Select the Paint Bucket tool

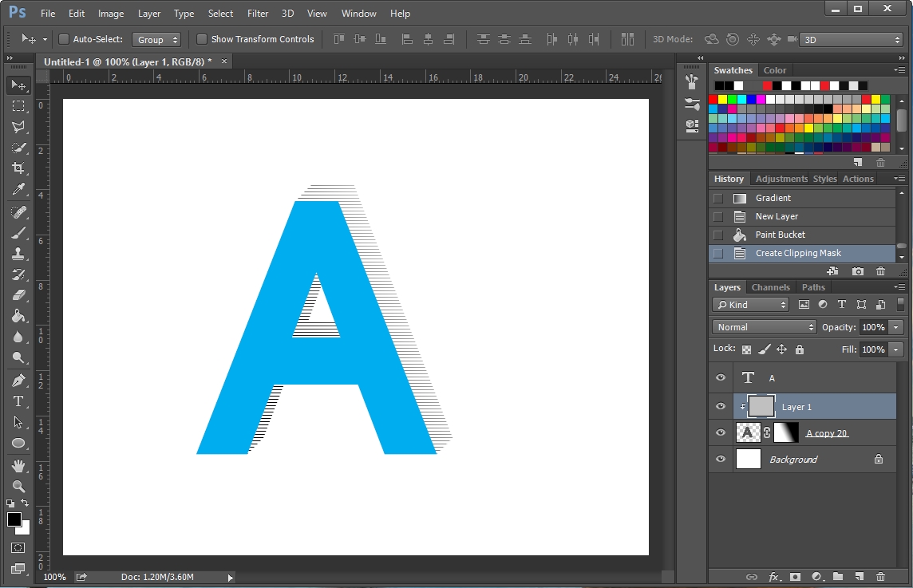click(18, 316)
